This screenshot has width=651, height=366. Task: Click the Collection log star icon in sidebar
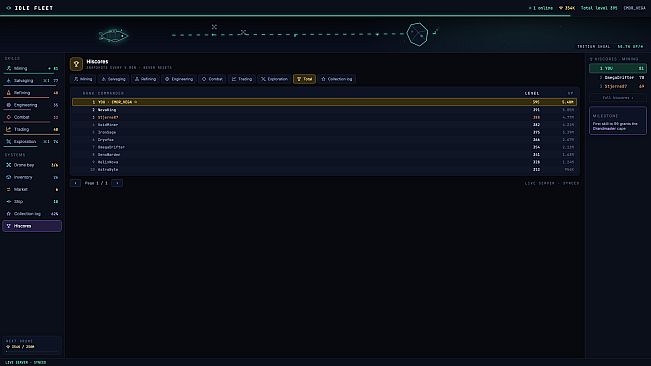pyautogui.click(x=9, y=214)
